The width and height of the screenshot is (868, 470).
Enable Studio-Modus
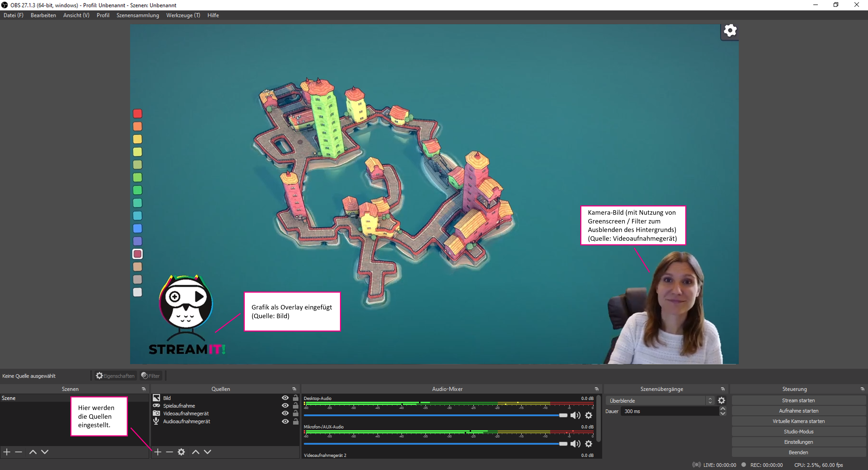[798, 431]
